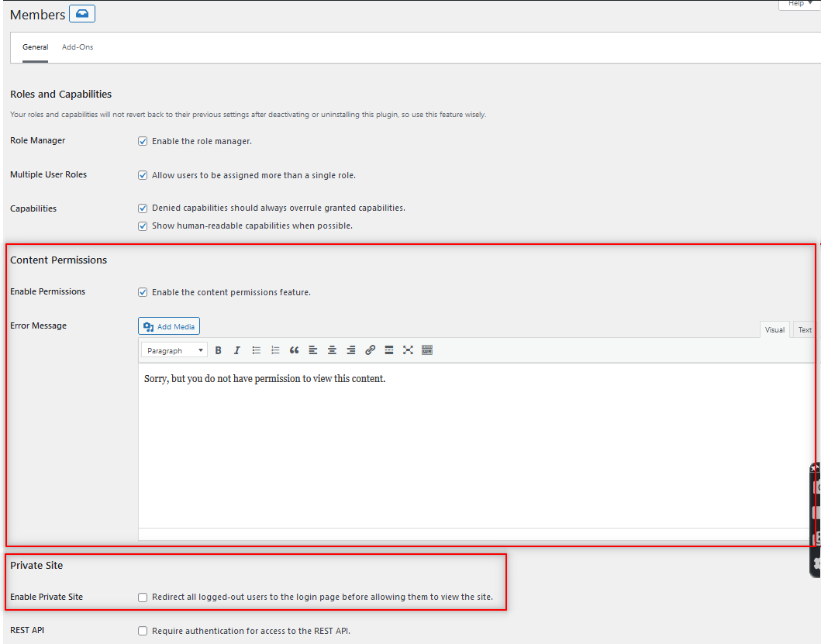Switch to the General tab
The height and width of the screenshot is (644, 821).
tap(35, 47)
